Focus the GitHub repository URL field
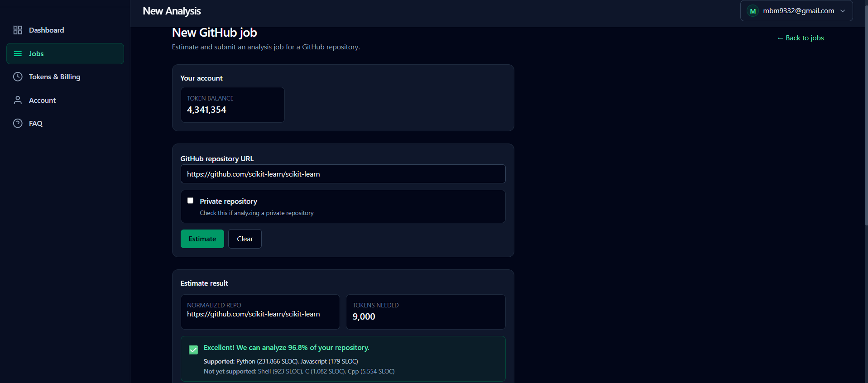 point(343,174)
